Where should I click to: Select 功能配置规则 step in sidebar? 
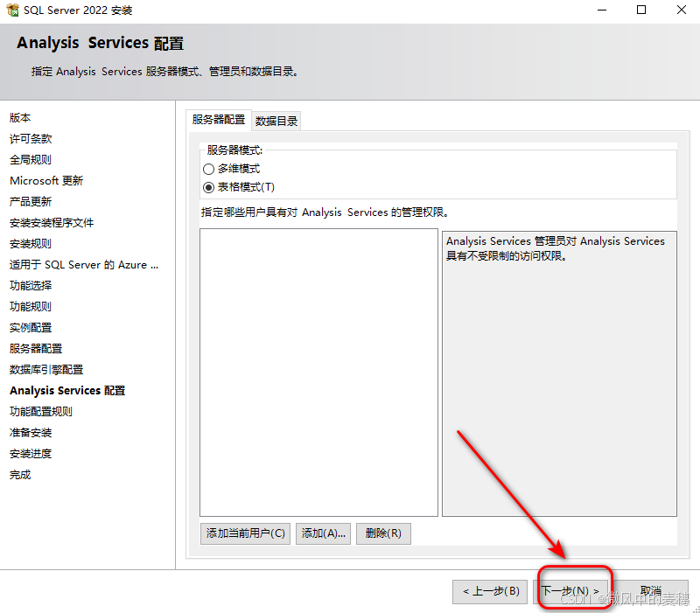point(41,411)
